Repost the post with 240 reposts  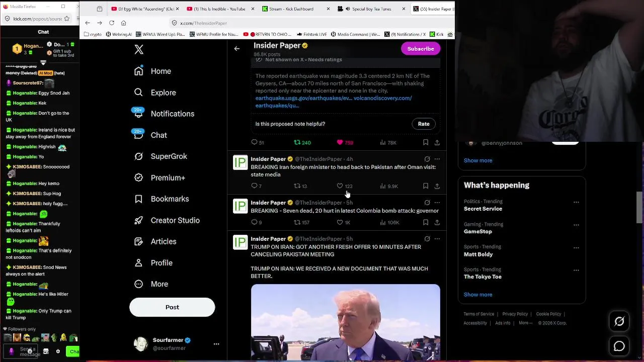302,143
